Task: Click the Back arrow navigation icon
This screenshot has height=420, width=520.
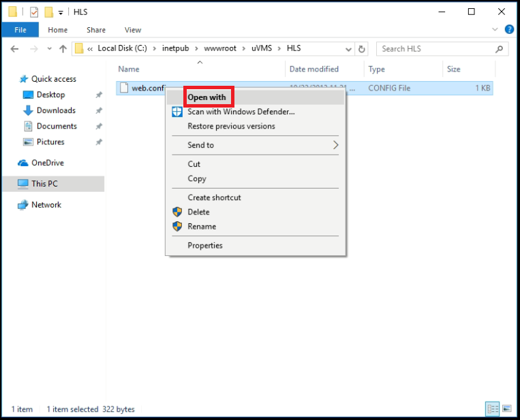Action: click(x=15, y=49)
